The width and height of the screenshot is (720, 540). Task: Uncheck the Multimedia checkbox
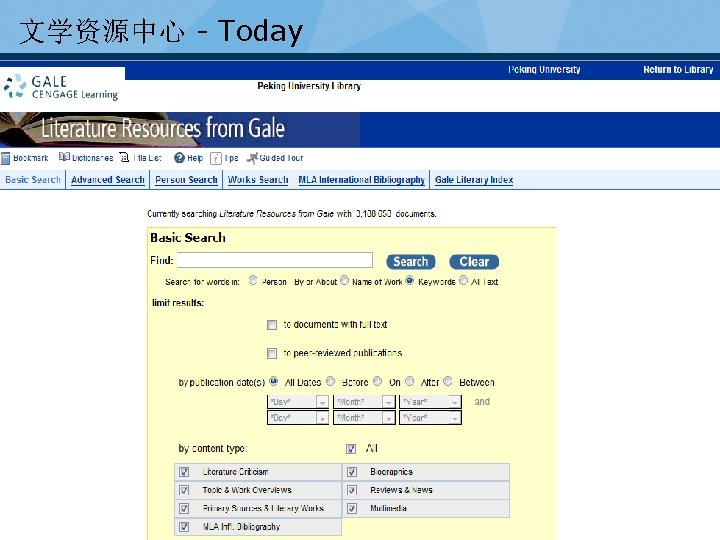(352, 508)
